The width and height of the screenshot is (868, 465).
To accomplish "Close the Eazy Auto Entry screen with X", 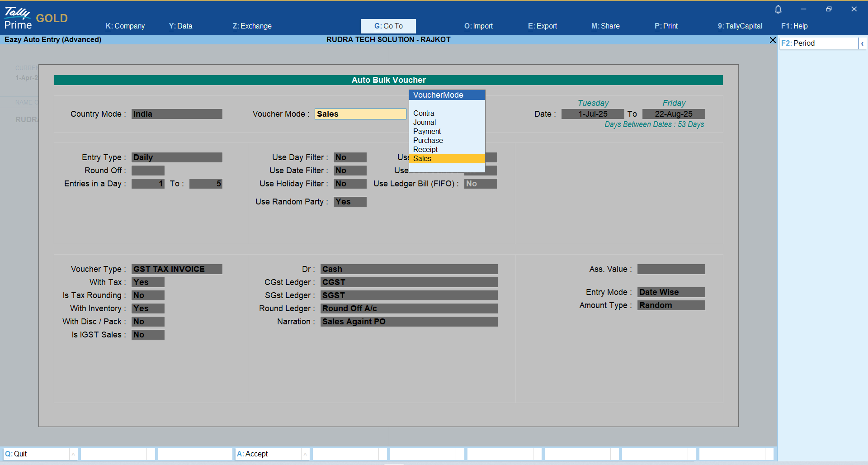I will coord(773,40).
